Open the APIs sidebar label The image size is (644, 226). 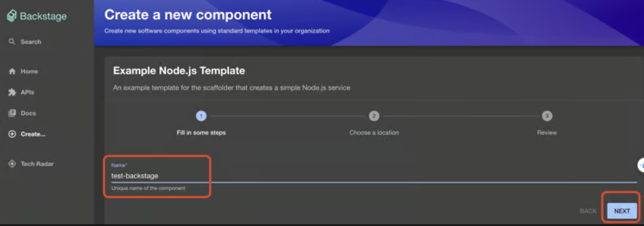click(x=27, y=92)
